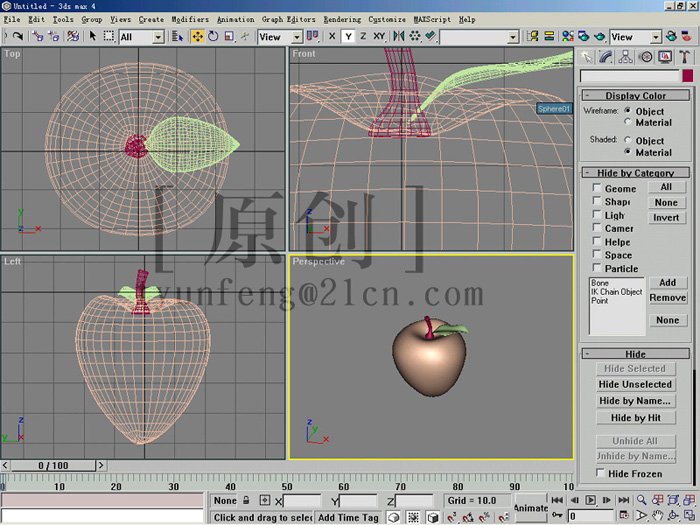Click the Hide Unselected button

pos(635,384)
